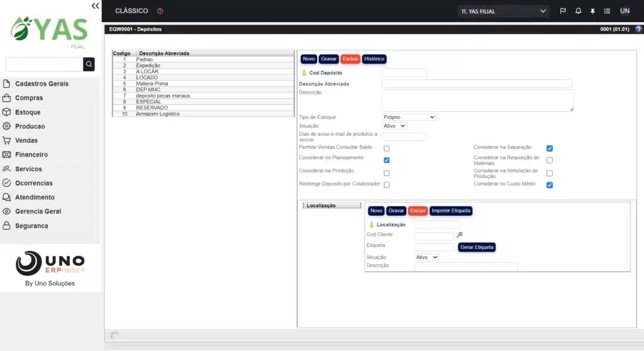Screen dimensions: 644x351
Task: Open Tipo de Estoque dropdown
Action: pos(409,117)
